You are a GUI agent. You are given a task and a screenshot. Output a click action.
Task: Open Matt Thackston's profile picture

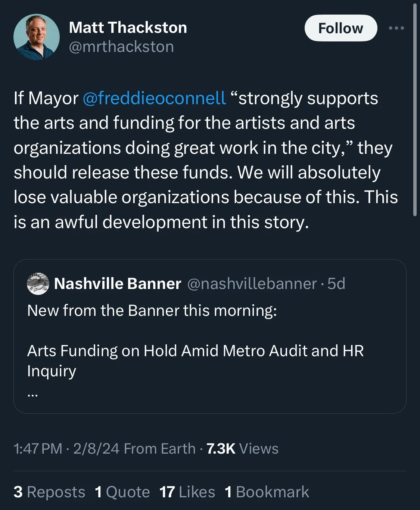tap(37, 37)
